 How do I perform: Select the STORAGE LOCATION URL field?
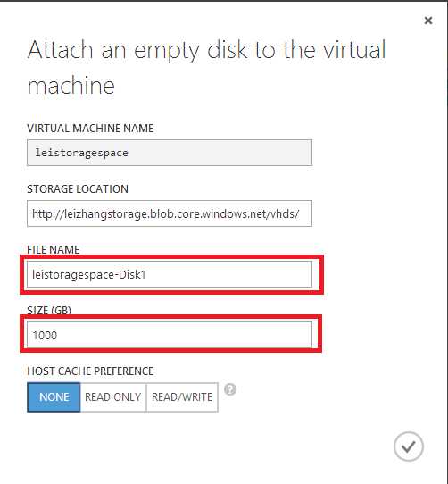pyautogui.click(x=170, y=213)
